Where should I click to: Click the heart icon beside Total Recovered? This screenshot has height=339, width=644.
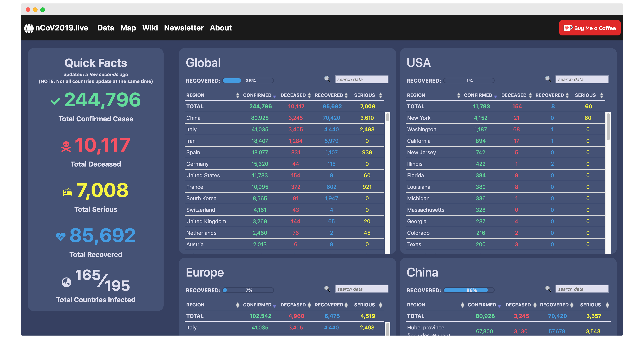[61, 236]
